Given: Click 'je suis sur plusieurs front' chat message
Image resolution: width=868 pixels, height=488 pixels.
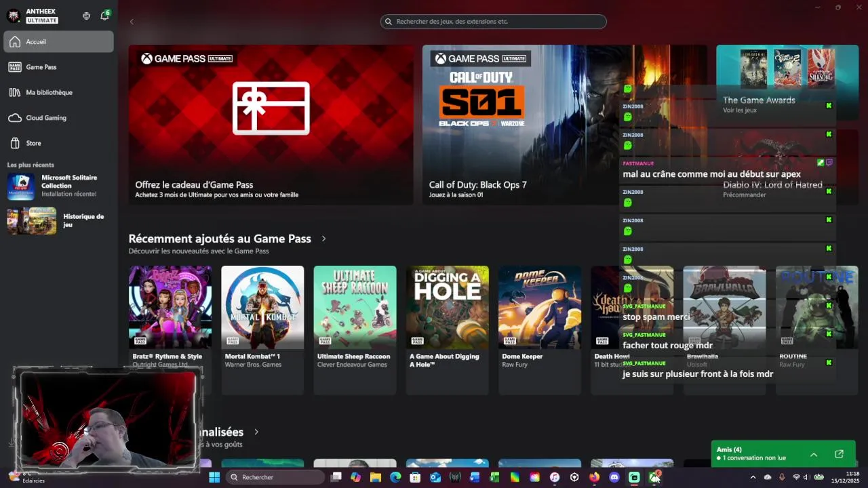Looking at the screenshot, I should pyautogui.click(x=698, y=374).
